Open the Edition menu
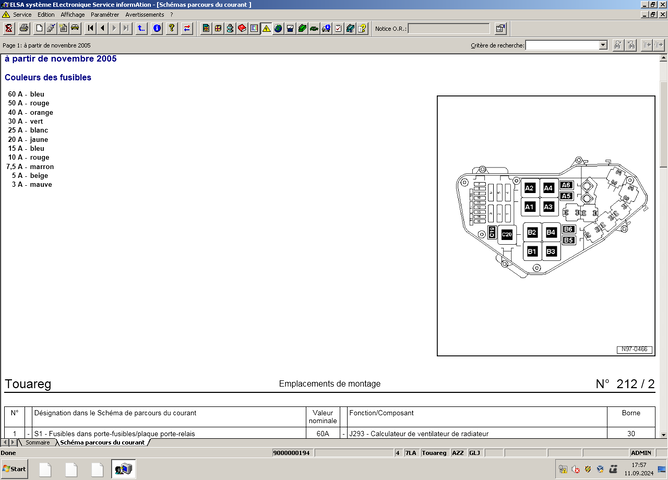Viewport: 668px width, 480px height. pos(46,14)
